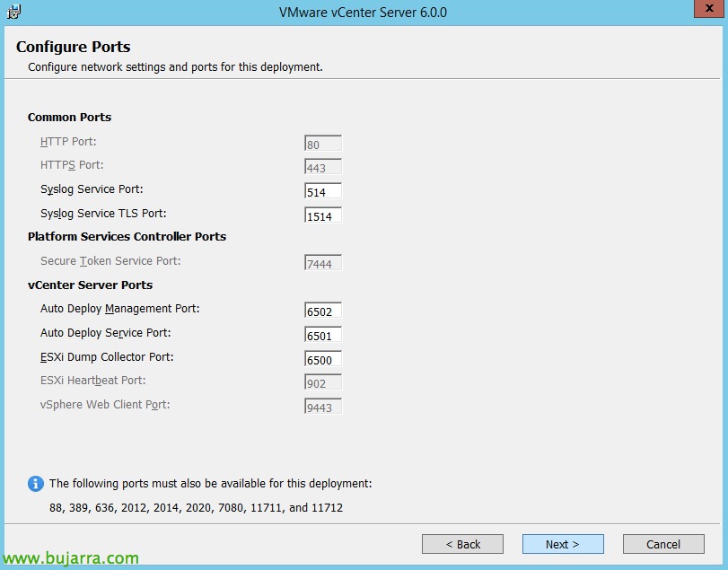Click 'Configure network settings and ports' description
Image resolution: width=728 pixels, height=570 pixels.
(175, 67)
